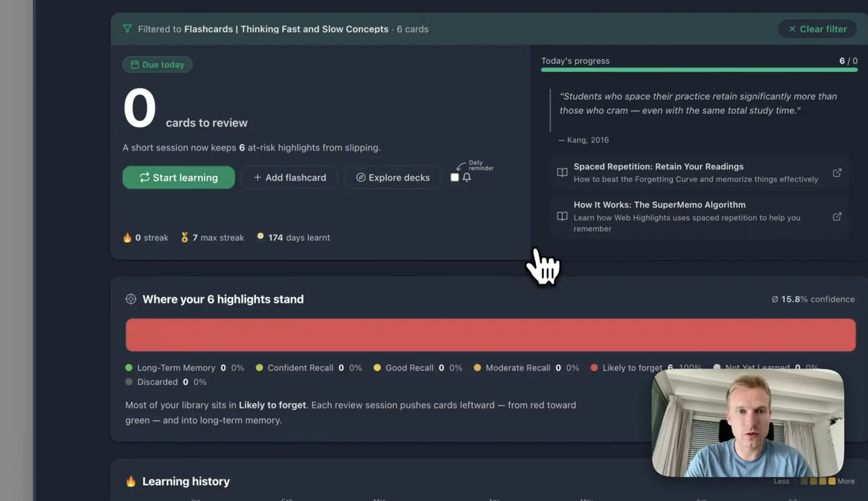
Task: Click the red Likely to forget bar
Action: point(490,335)
